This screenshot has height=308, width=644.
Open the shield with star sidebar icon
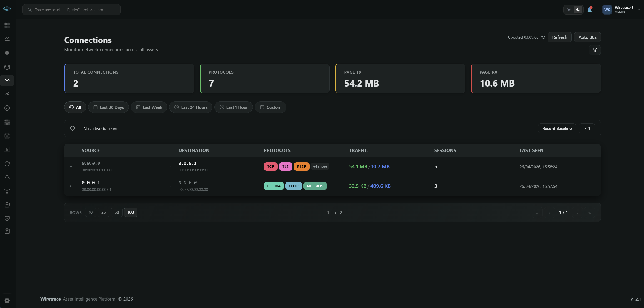click(x=7, y=205)
